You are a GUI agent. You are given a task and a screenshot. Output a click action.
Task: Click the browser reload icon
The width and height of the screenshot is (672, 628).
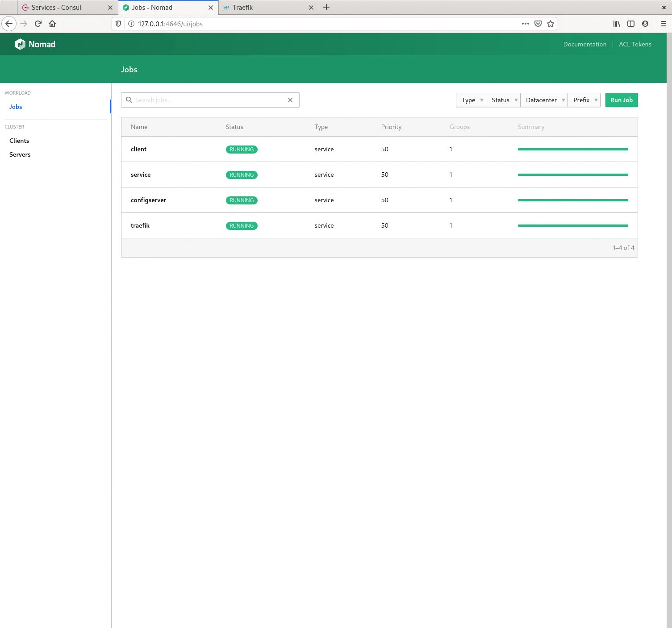(38, 24)
